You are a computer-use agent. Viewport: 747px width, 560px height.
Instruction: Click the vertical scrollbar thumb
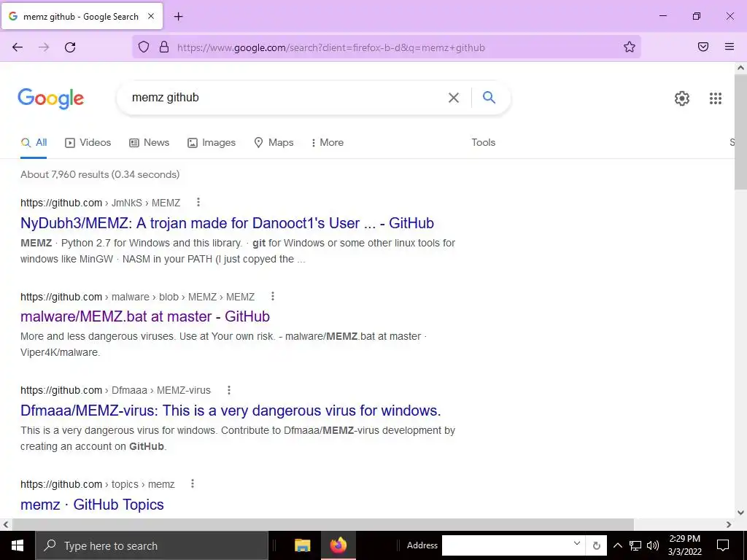740,132
